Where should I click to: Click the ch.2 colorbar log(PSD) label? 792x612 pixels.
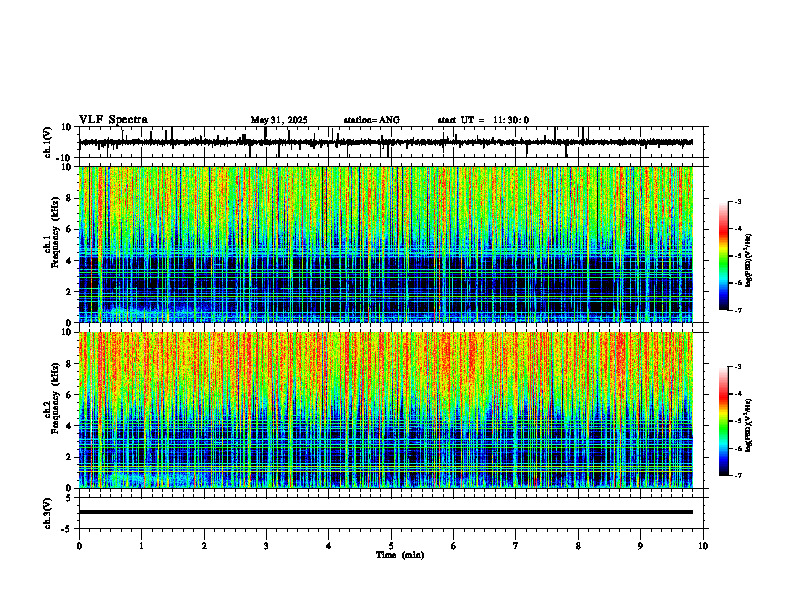(x=748, y=425)
